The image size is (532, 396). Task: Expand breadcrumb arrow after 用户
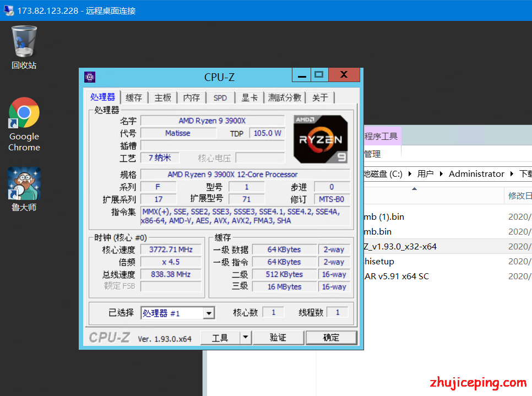(442, 173)
